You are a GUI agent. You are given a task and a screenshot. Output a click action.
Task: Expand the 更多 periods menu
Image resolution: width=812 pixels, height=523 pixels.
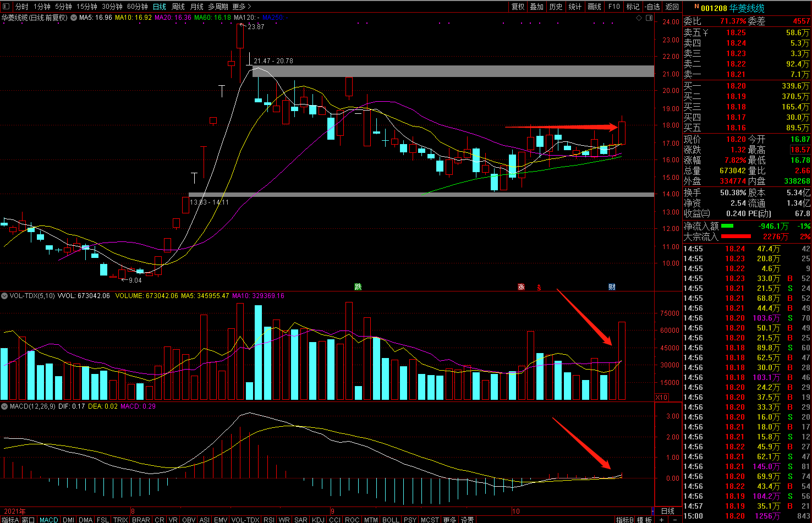coord(242,7)
